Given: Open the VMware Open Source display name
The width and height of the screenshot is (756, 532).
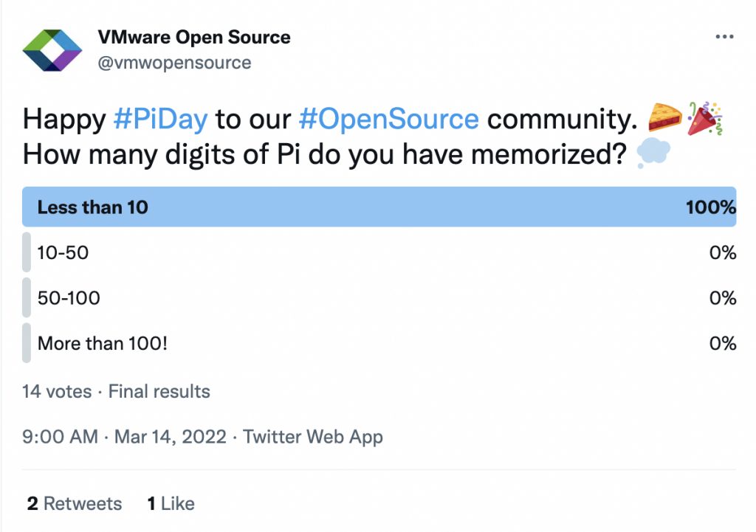Looking at the screenshot, I should pos(194,37).
